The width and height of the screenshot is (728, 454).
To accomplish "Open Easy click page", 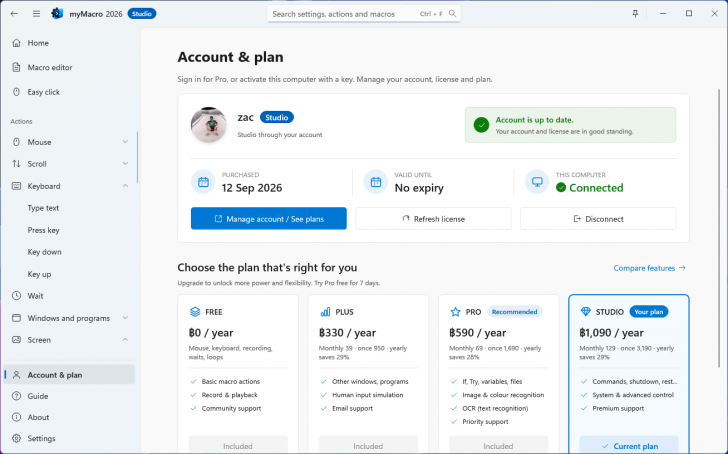I will pos(70,92).
